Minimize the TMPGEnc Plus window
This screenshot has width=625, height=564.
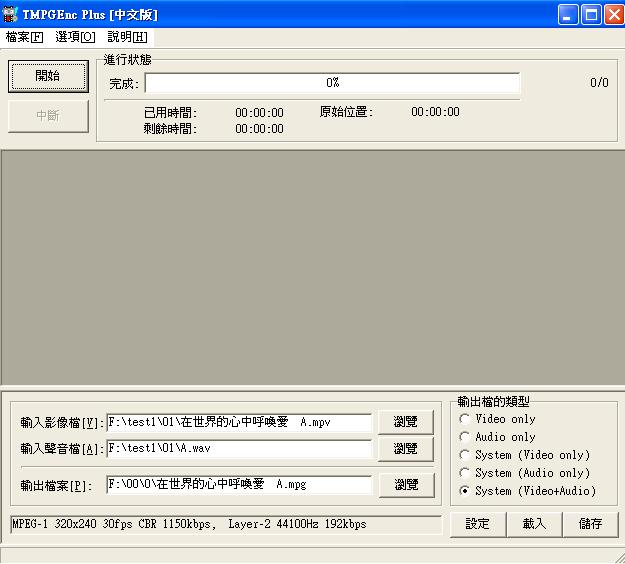568,14
